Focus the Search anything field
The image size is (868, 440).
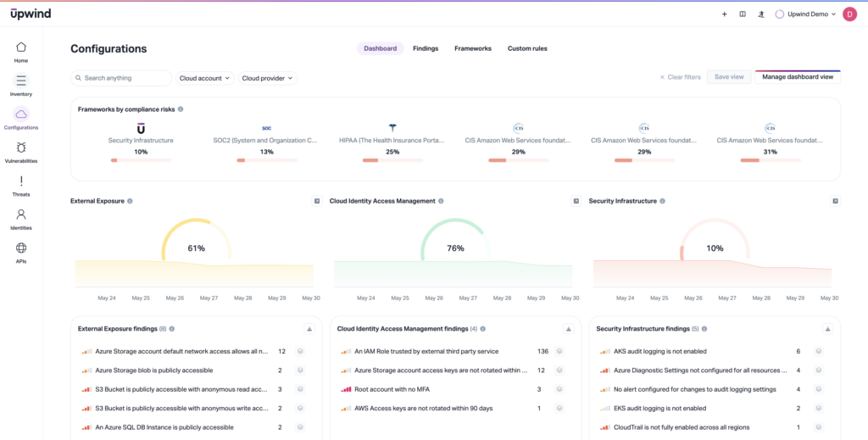(121, 78)
